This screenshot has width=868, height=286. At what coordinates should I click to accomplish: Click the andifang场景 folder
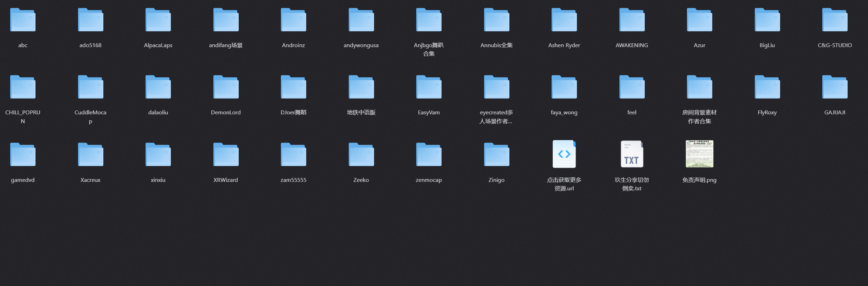226,20
